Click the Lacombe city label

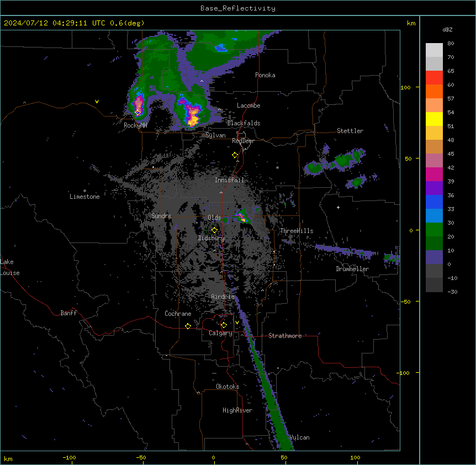tap(248, 105)
